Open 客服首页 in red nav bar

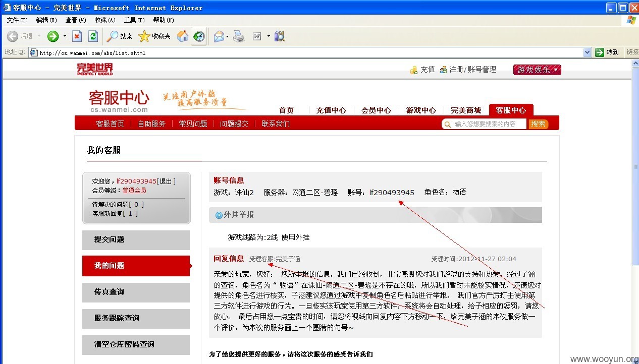tap(110, 124)
